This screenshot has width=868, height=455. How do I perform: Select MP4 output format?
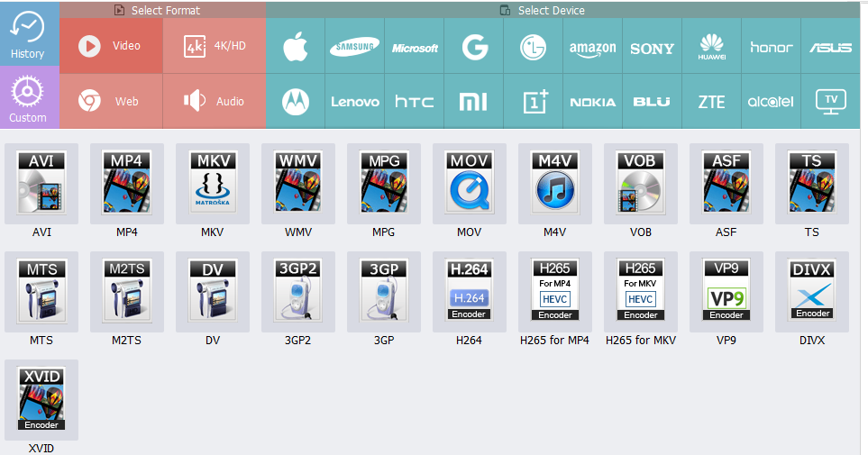(127, 184)
